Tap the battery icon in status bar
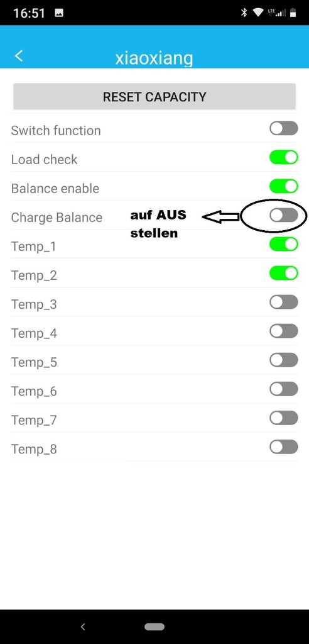The image size is (309, 644). click(x=293, y=13)
